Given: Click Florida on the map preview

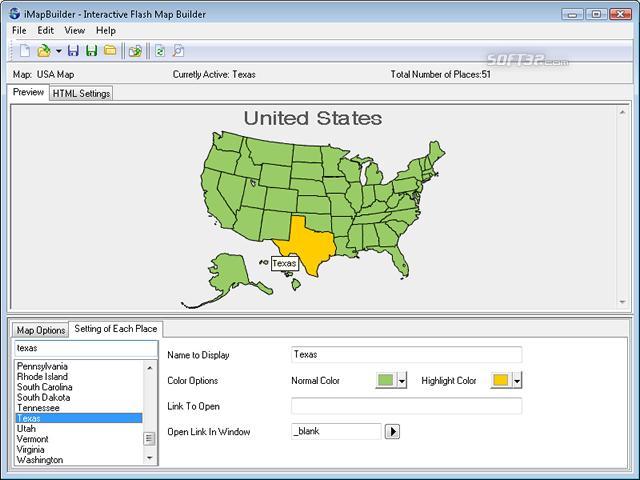Looking at the screenshot, I should 399,260.
